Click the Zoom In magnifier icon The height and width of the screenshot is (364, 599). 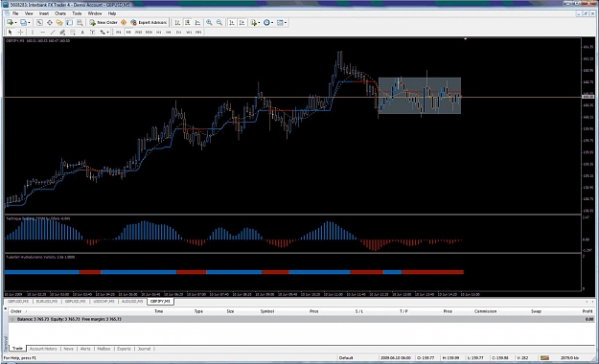[209, 23]
